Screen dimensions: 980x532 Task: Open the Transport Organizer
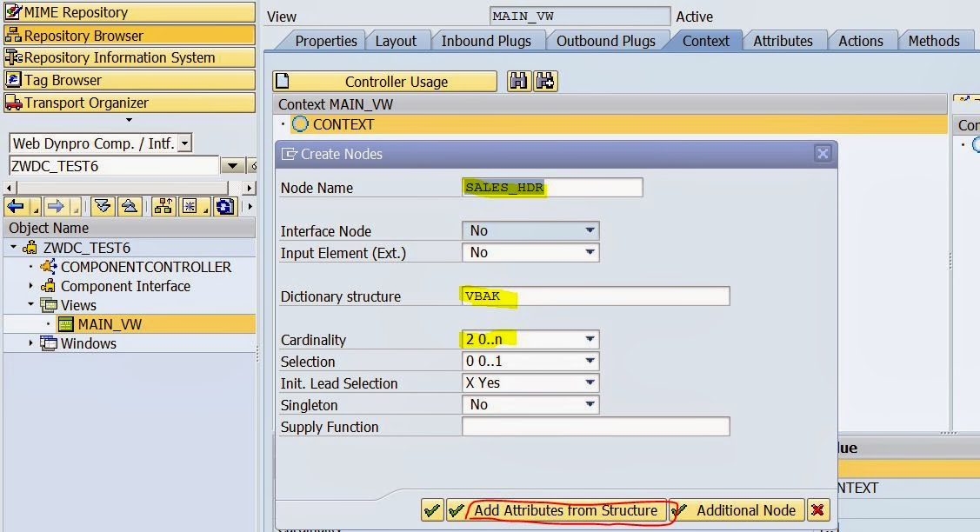tap(130, 103)
